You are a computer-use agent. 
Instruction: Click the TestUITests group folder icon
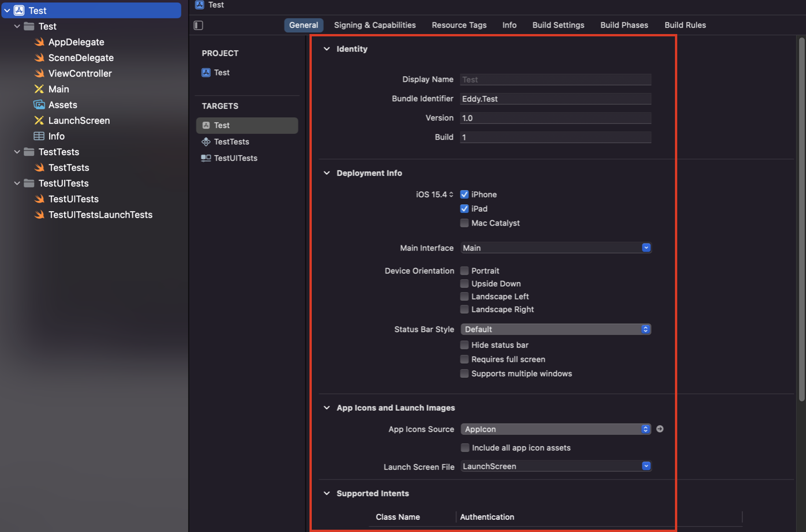[x=29, y=183]
